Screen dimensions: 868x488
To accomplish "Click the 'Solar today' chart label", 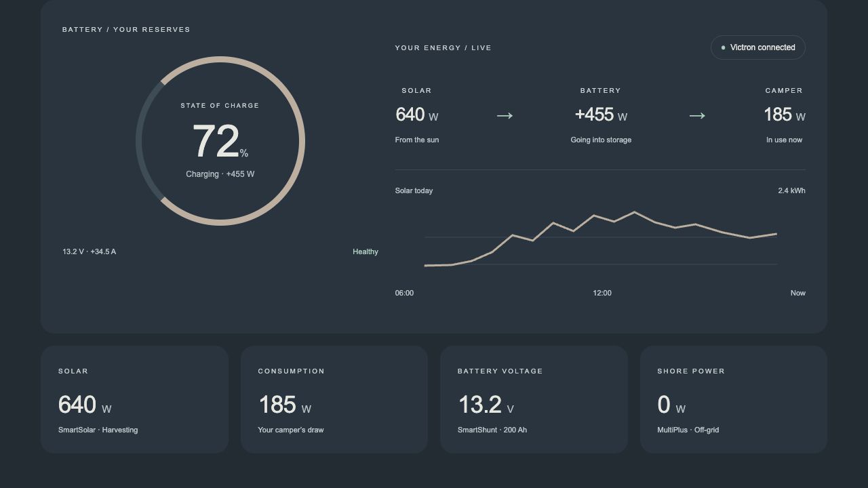I will click(x=414, y=190).
